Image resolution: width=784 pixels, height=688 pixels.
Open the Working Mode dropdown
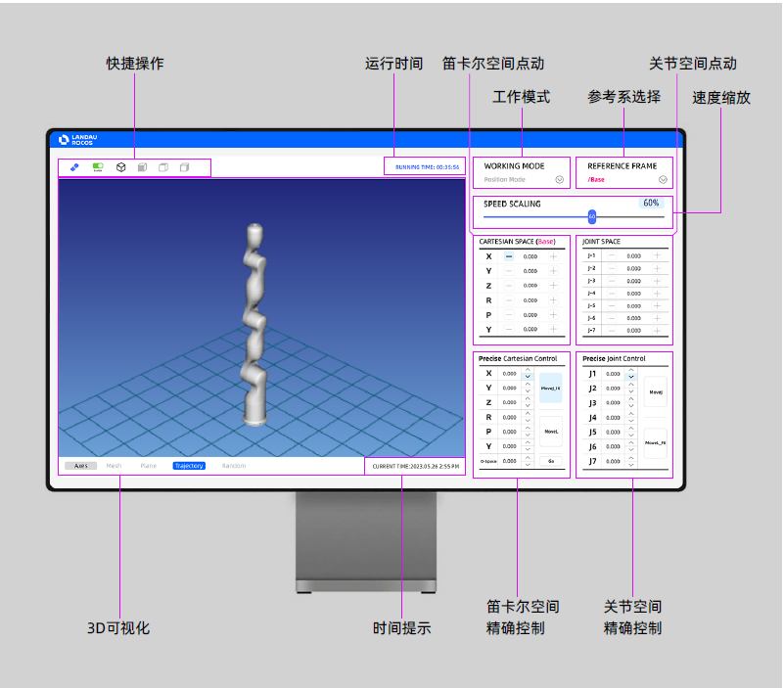tap(559, 180)
